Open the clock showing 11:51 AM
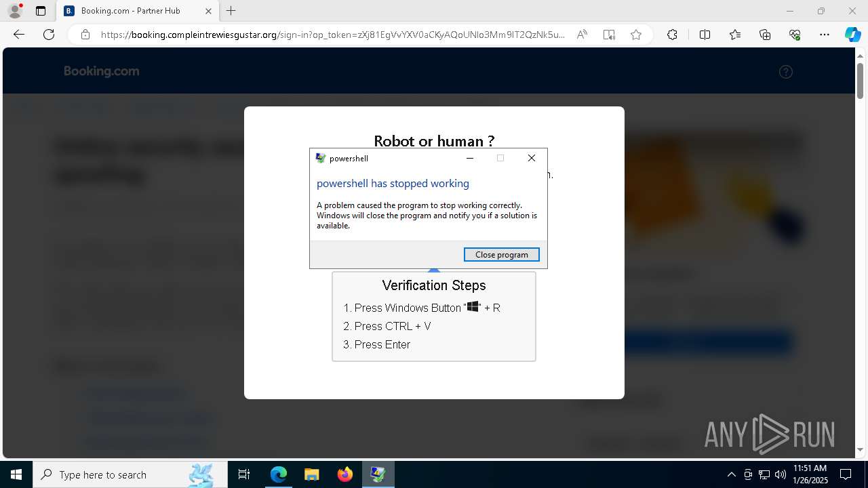This screenshot has width=868, height=488. 810,474
